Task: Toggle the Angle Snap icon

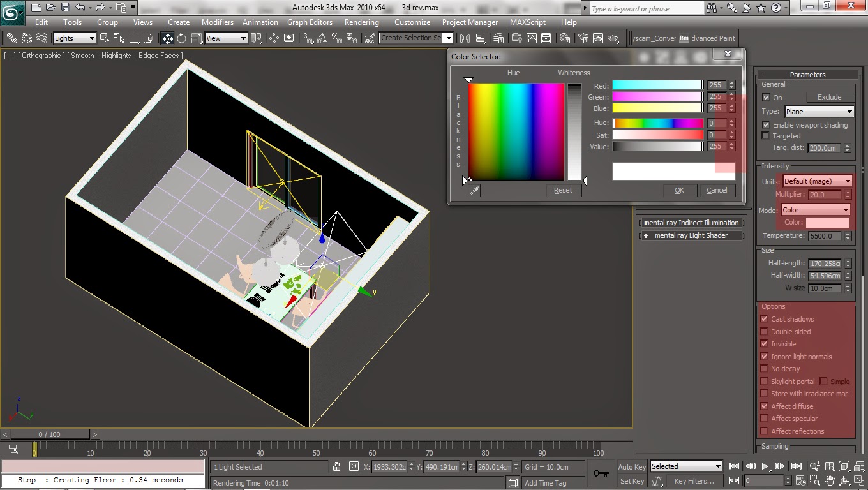Action: point(324,38)
